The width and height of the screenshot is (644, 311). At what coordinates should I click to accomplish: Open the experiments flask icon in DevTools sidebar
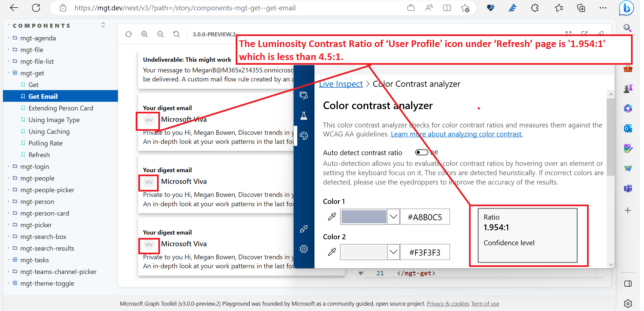(x=304, y=116)
